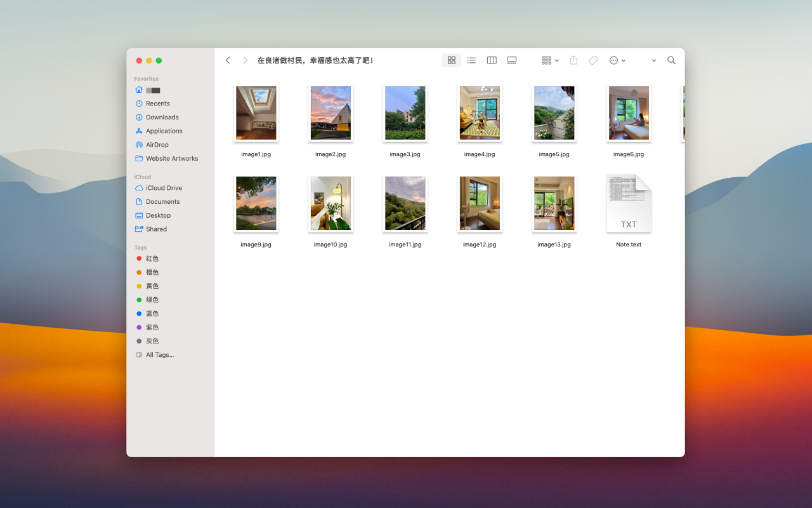Click the image6.jpg file name label
This screenshot has width=812, height=508.
coord(629,154)
